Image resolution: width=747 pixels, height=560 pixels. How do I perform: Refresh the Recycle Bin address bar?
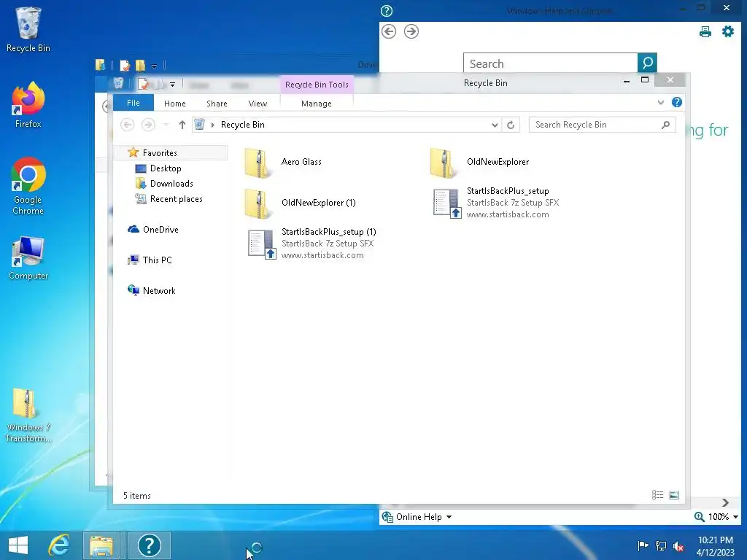point(511,125)
